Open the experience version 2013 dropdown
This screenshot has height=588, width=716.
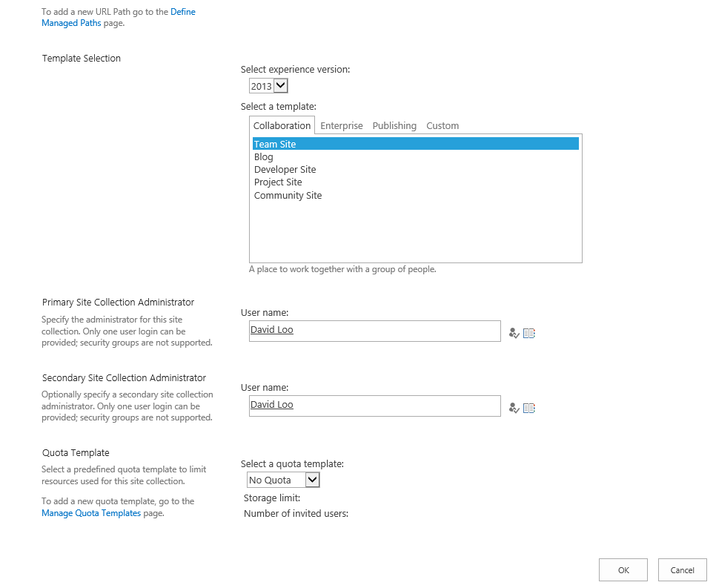point(268,86)
